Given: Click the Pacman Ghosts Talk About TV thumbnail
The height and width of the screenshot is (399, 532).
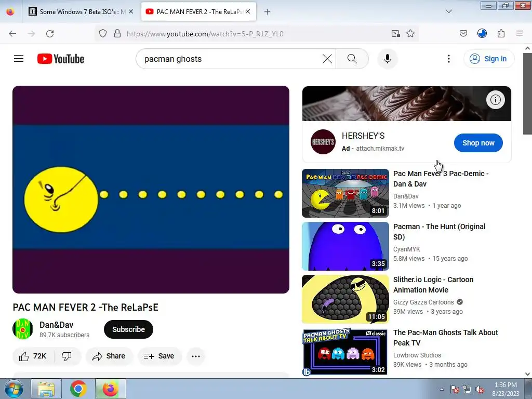Looking at the screenshot, I should pyautogui.click(x=345, y=352).
